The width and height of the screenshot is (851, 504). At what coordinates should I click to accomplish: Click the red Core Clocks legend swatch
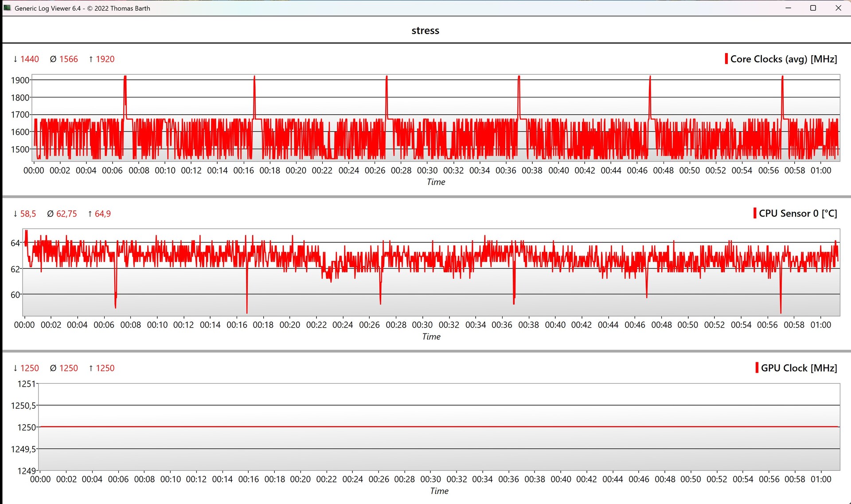coord(726,59)
